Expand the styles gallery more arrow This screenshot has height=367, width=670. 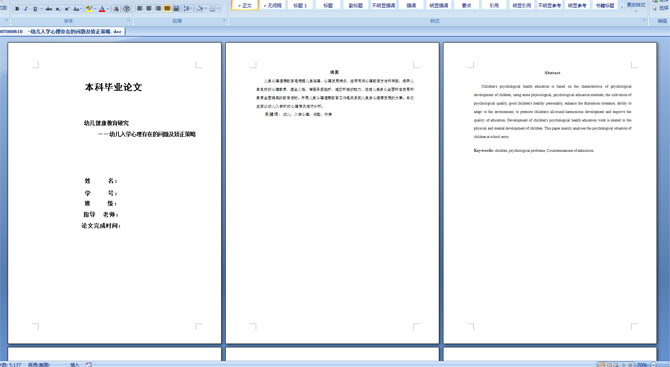[621, 8]
